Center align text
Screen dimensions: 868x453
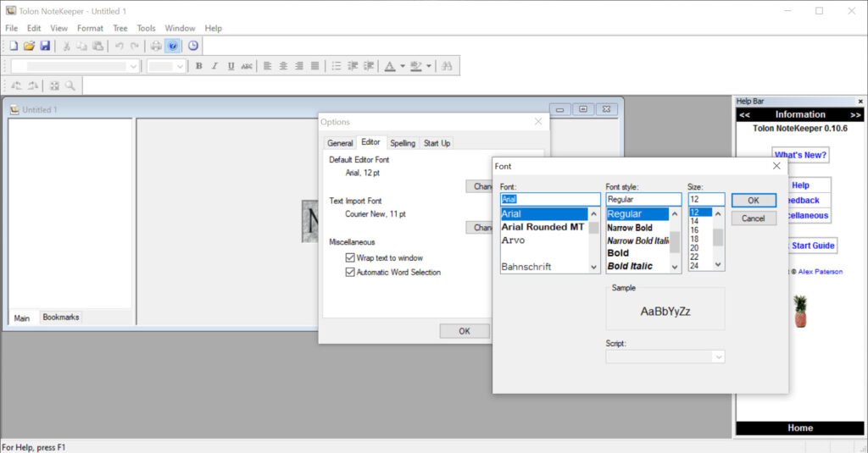pos(283,66)
